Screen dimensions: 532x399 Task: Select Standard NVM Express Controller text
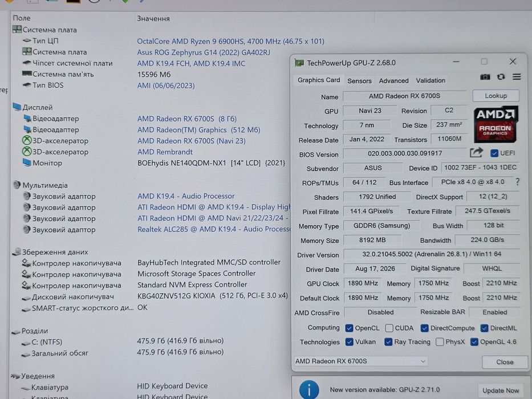(x=192, y=284)
